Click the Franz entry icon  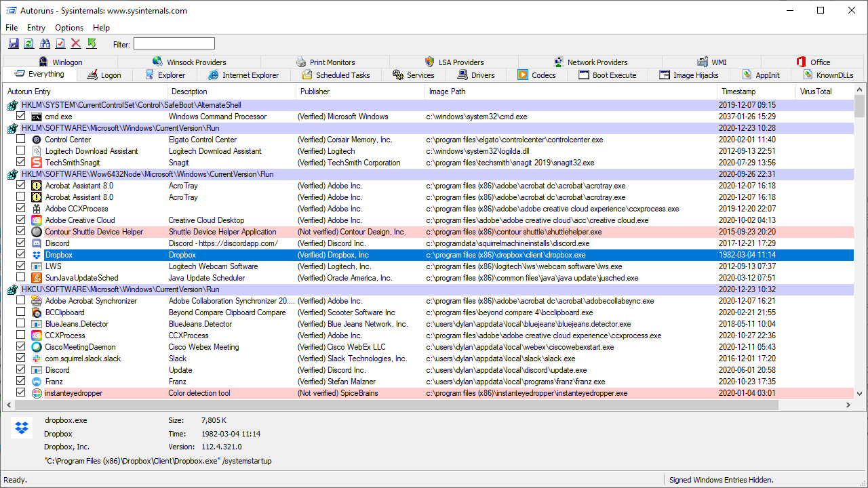(37, 382)
